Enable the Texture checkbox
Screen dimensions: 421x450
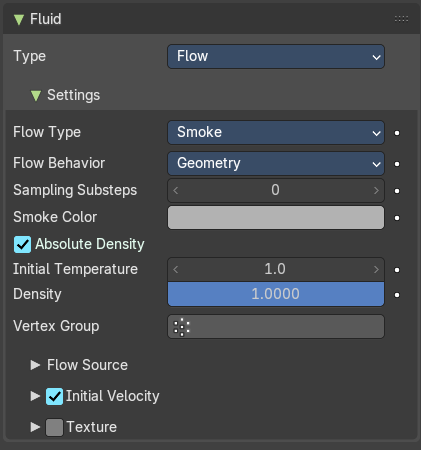point(54,427)
